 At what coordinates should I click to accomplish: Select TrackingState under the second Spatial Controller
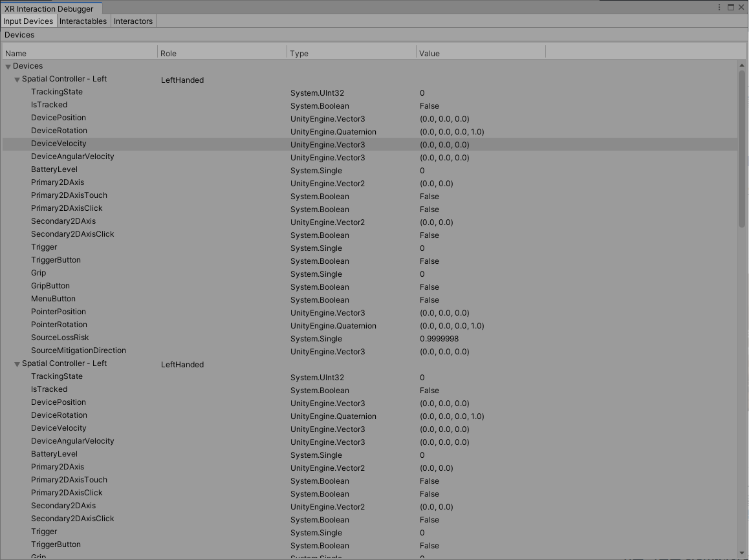(370, 377)
